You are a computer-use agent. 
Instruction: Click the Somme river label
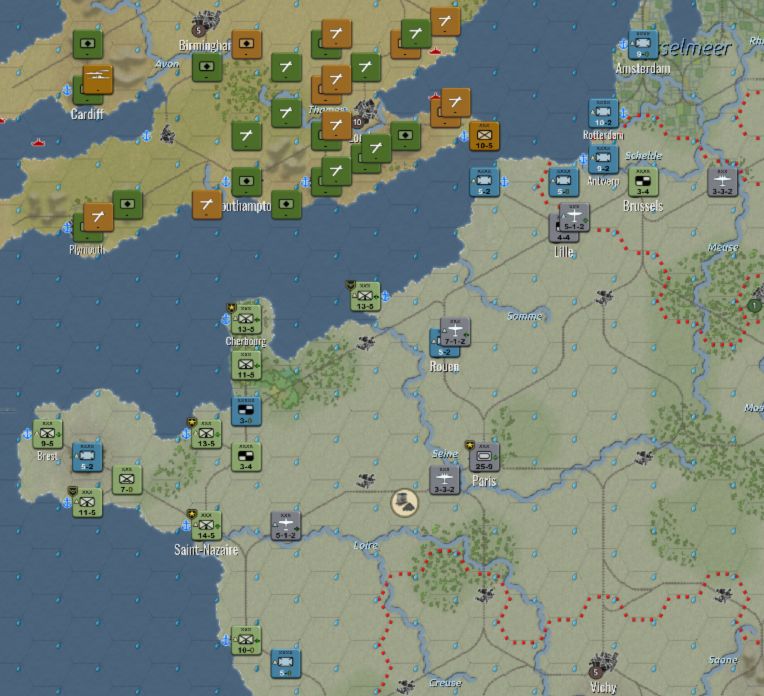525,316
